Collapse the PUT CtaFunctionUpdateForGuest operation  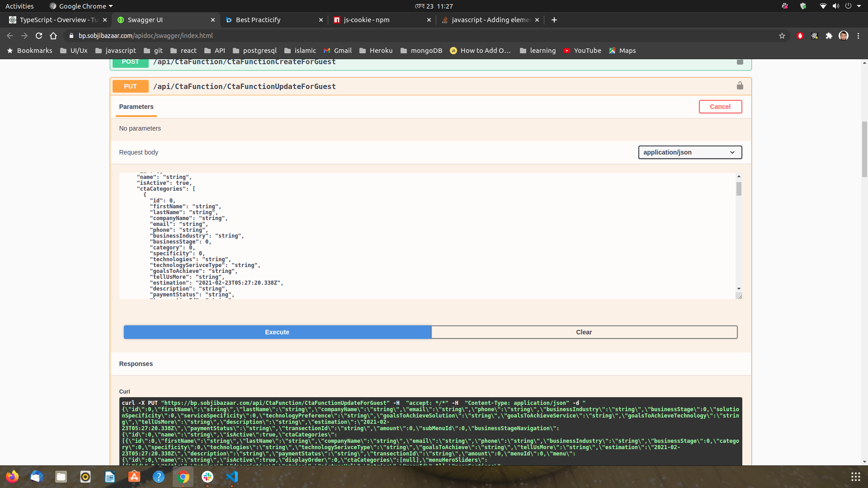click(x=244, y=86)
